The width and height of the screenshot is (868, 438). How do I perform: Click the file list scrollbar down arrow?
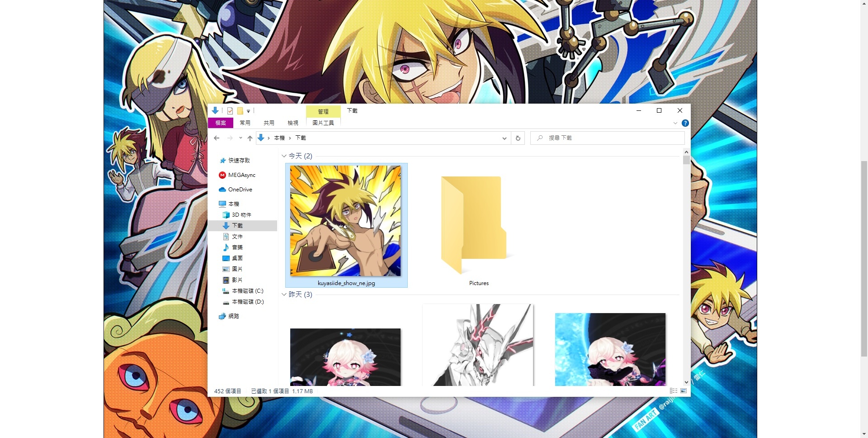686,382
